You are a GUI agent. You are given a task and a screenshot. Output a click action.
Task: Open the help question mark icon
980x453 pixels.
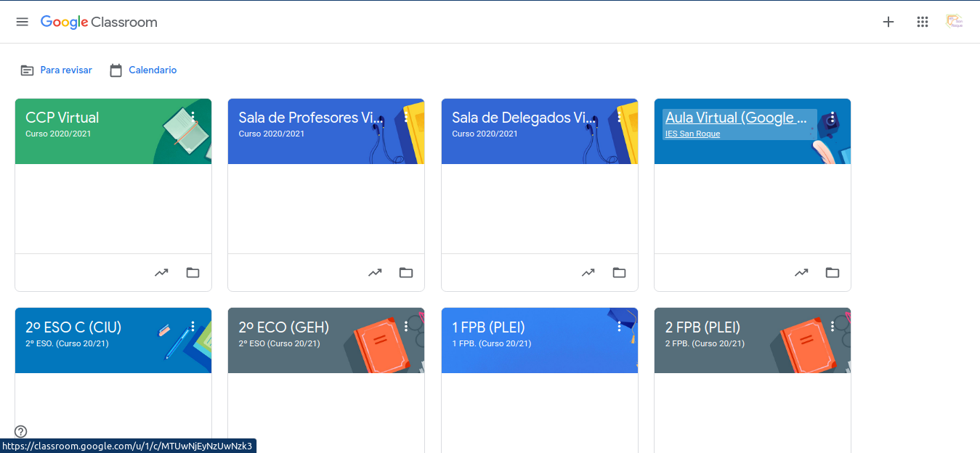pyautogui.click(x=20, y=431)
